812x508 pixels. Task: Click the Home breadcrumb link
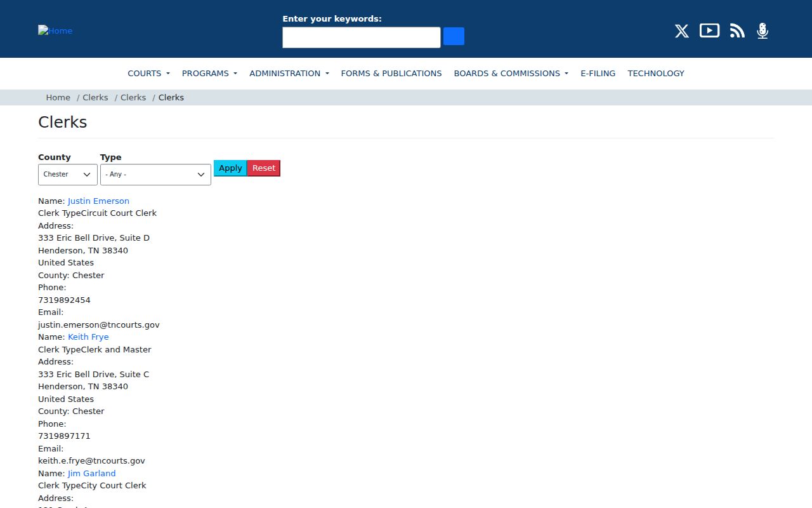(58, 97)
